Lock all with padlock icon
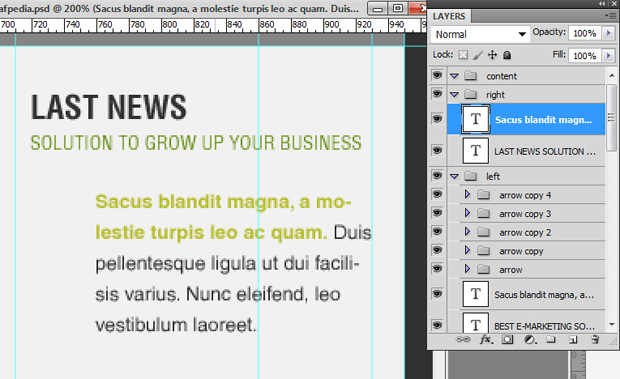Viewport: 620px width, 379px height. pyautogui.click(x=507, y=55)
